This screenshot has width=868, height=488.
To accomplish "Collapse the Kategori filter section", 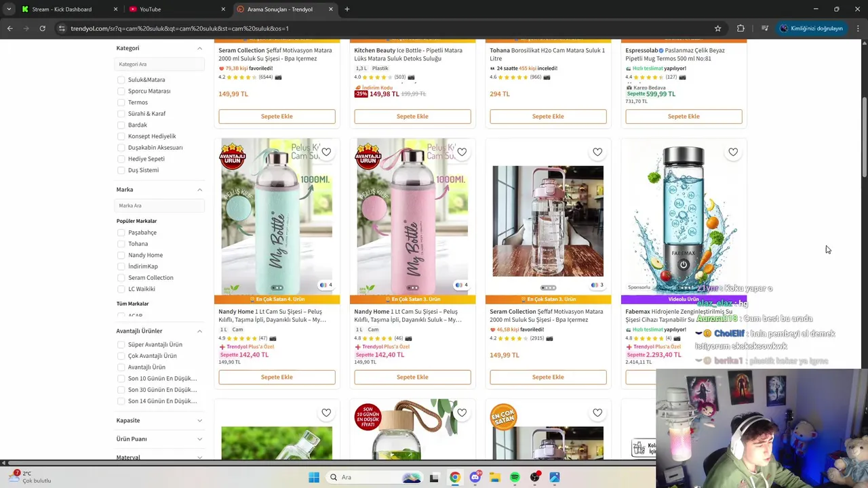I will 199,48.
